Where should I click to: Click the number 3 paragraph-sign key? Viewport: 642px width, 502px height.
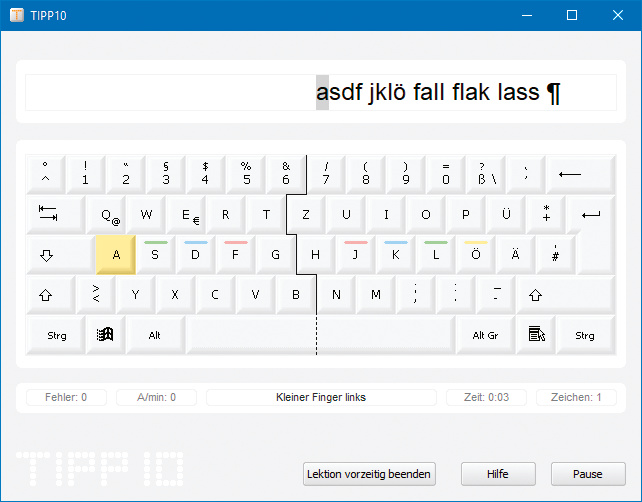point(166,174)
